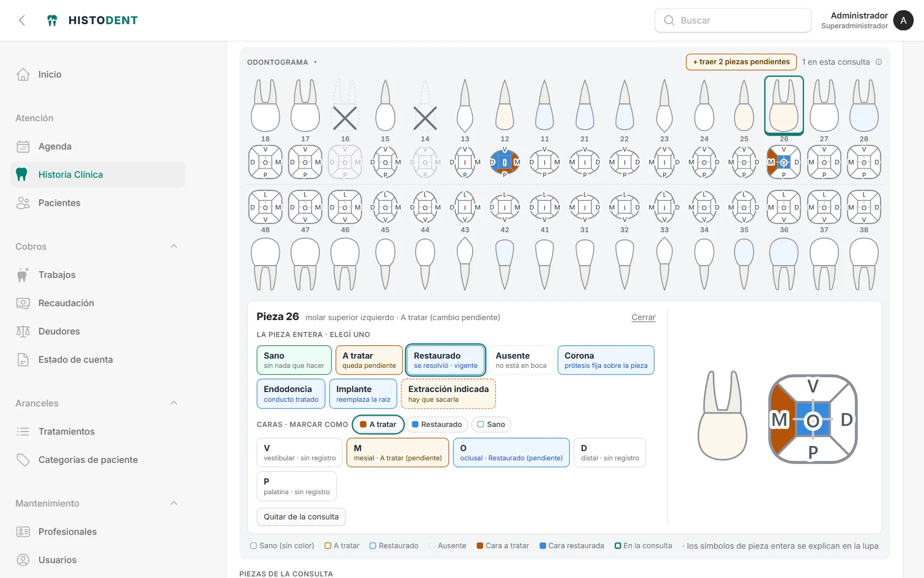Select tooth 26 faces diagram in odontogram
Image resolution: width=924 pixels, height=578 pixels.
point(784,162)
